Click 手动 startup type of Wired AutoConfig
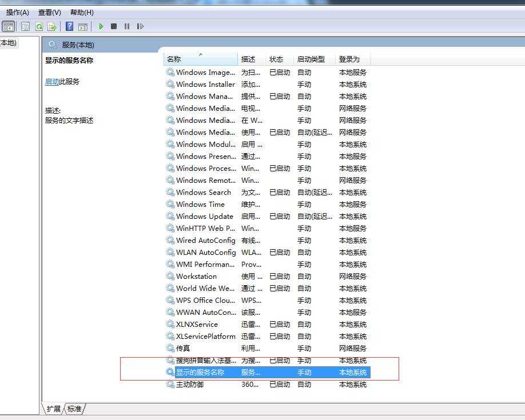 pyautogui.click(x=304, y=241)
